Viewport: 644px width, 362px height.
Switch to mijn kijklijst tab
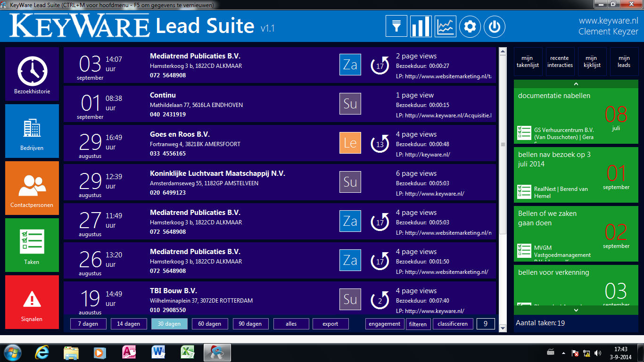(x=592, y=62)
